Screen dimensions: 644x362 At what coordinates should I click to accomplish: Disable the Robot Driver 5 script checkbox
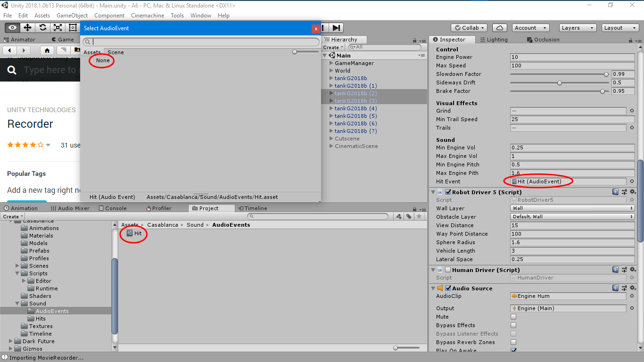pos(448,192)
